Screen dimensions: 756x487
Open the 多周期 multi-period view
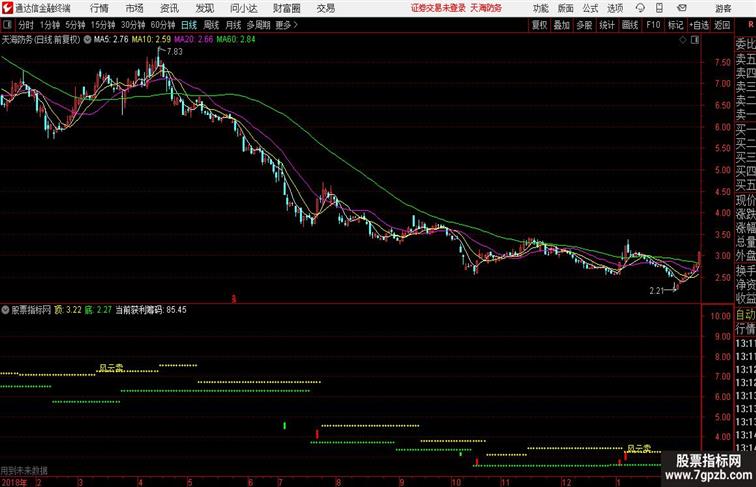[258, 25]
